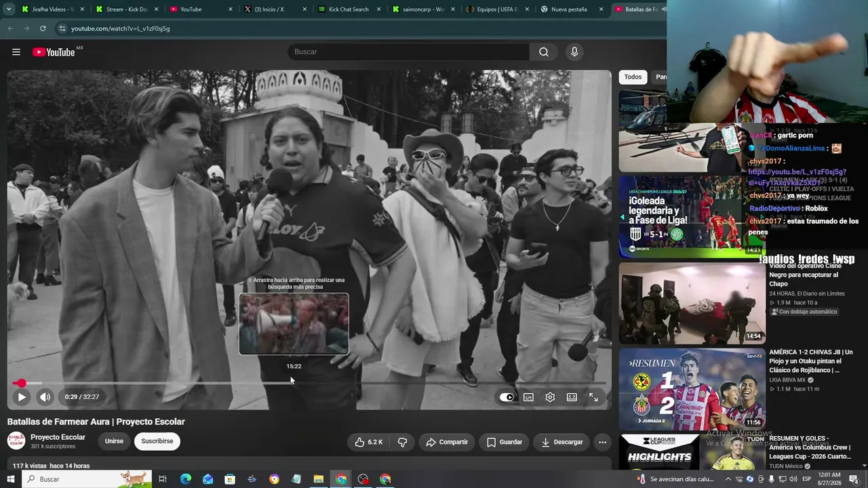Screen dimensions: 868x488
Task: Open the Microsoft Store taskbar icon
Action: pos(230,479)
